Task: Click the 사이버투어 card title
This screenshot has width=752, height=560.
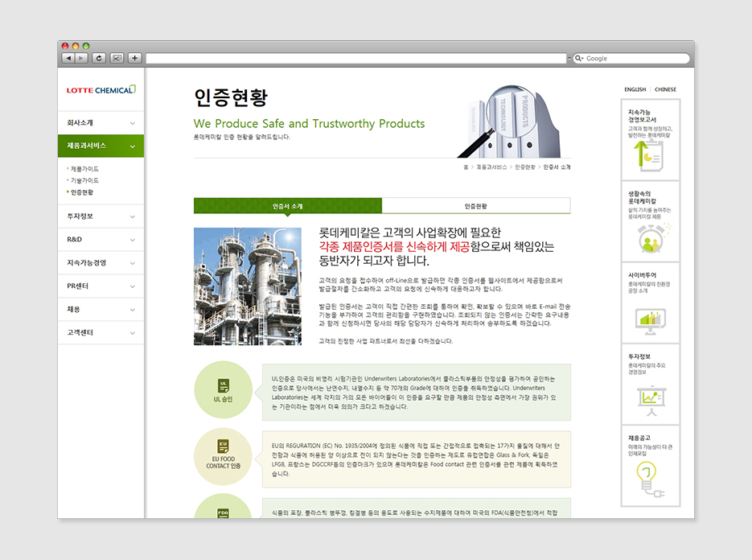Action: point(642,275)
